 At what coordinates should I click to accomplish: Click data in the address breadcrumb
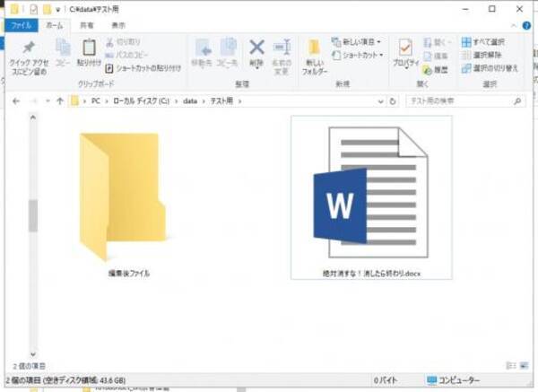(x=190, y=101)
